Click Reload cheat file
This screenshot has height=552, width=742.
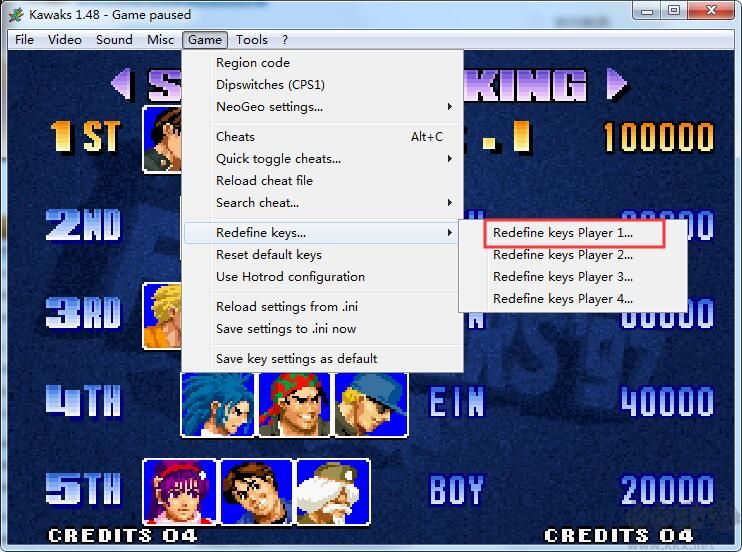[x=264, y=181]
